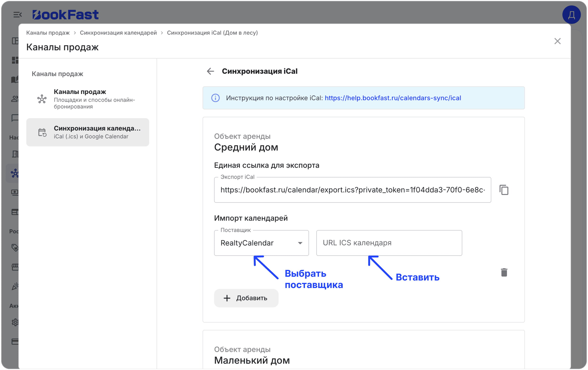Go to the Каналы продаж breadcrumb
The image size is (588, 370).
coord(48,33)
